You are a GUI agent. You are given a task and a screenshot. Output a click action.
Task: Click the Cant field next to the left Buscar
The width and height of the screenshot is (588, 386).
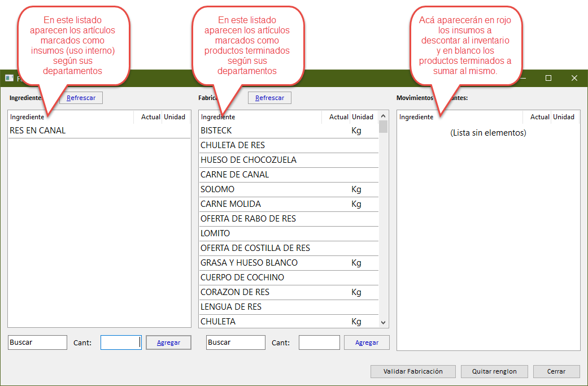click(120, 342)
